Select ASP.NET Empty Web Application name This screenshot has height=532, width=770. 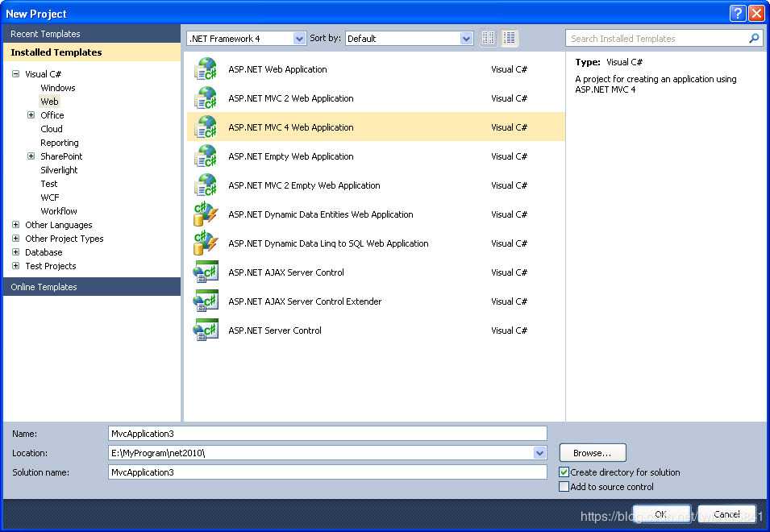coord(291,156)
